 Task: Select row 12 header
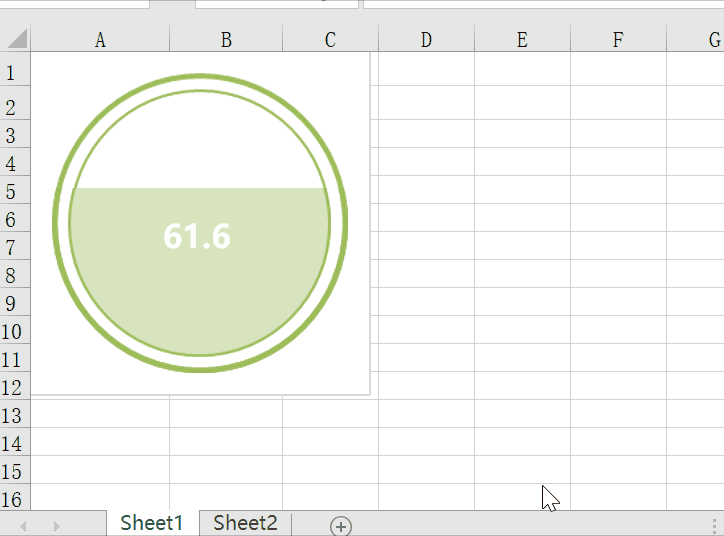[15, 386]
